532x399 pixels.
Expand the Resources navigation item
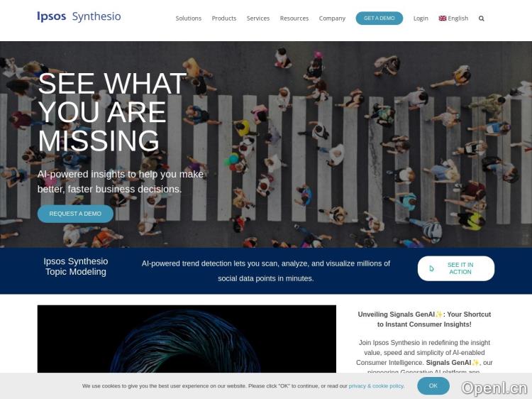[294, 18]
